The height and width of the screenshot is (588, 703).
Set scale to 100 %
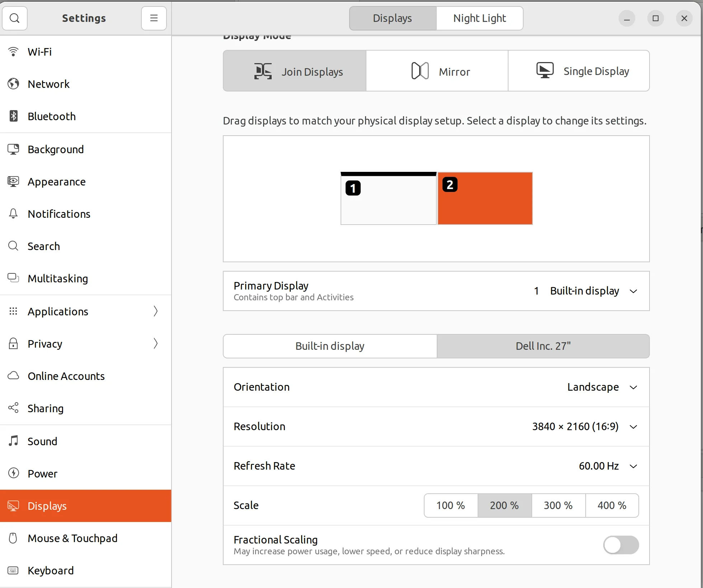tap(450, 505)
